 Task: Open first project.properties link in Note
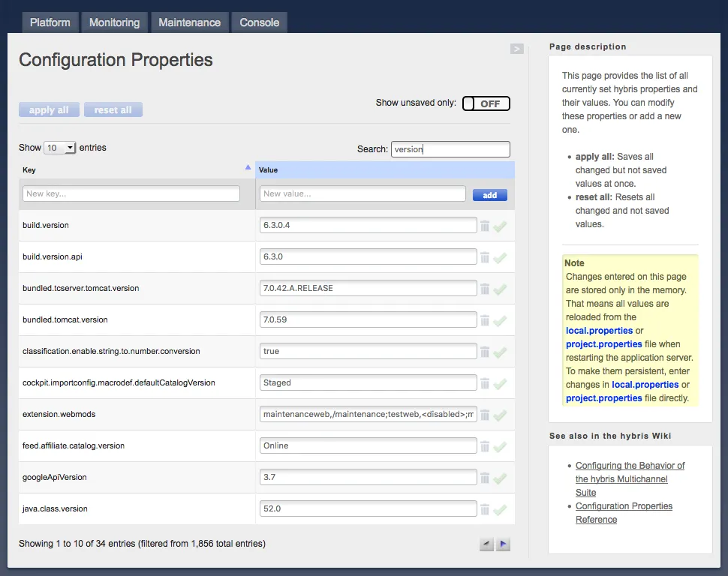(x=603, y=344)
